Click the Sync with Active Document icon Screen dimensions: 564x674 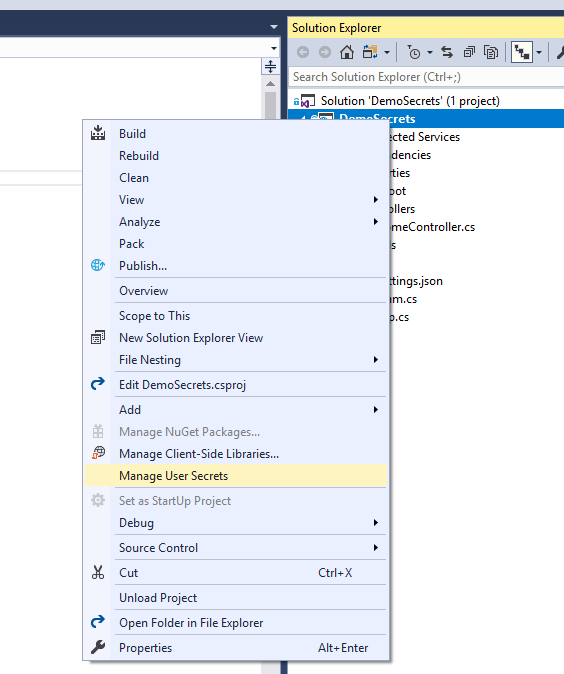(x=447, y=52)
